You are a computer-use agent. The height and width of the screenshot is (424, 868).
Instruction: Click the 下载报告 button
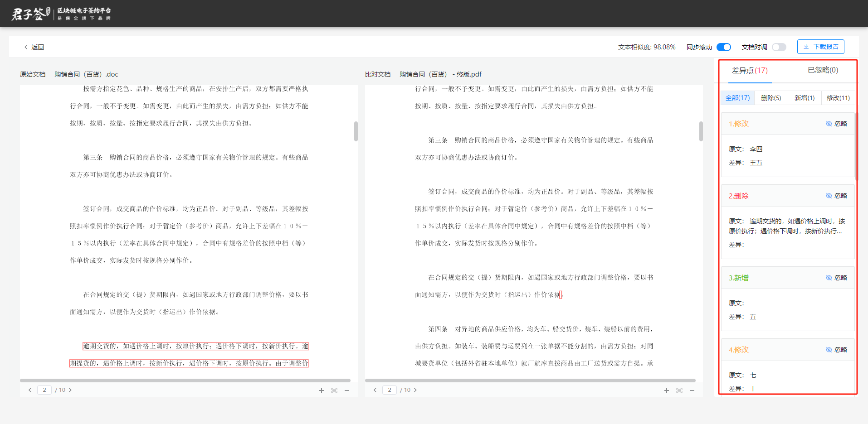tap(821, 47)
